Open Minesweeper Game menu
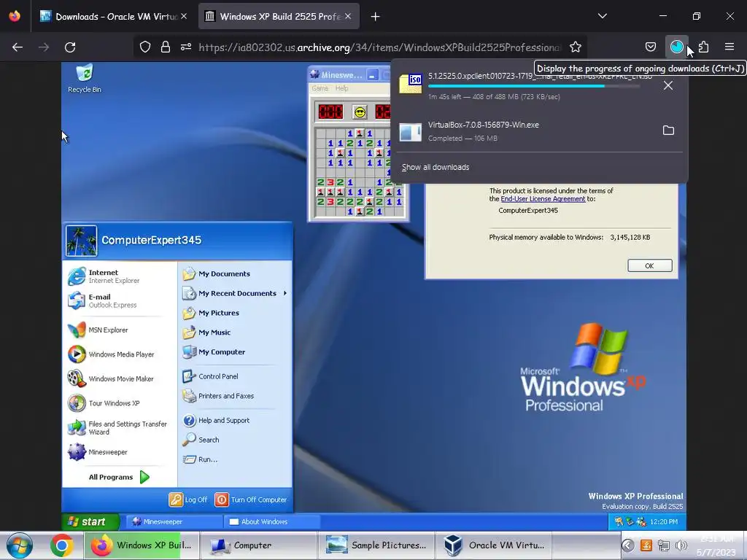 point(320,88)
